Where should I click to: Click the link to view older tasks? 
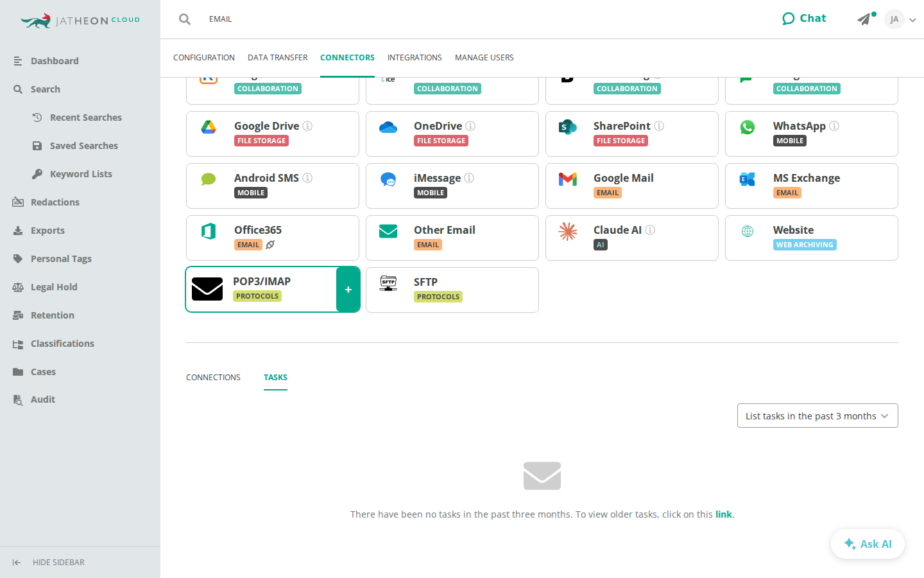click(x=723, y=514)
